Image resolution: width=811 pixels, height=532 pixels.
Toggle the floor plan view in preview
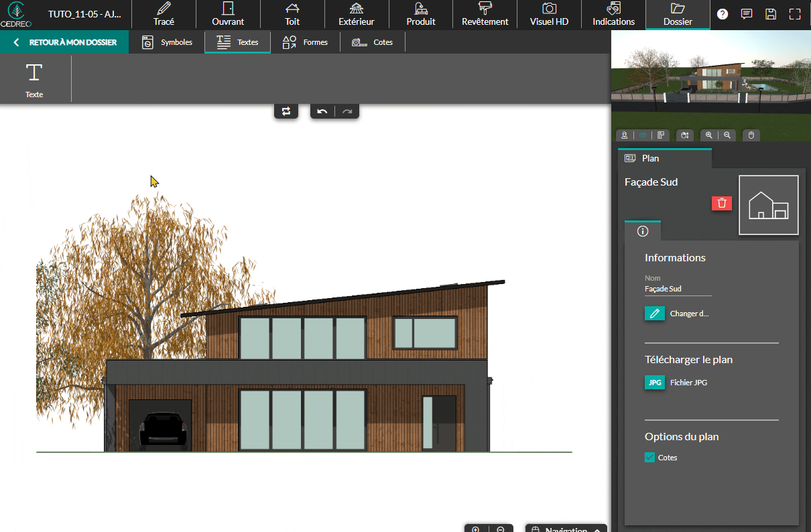click(661, 135)
